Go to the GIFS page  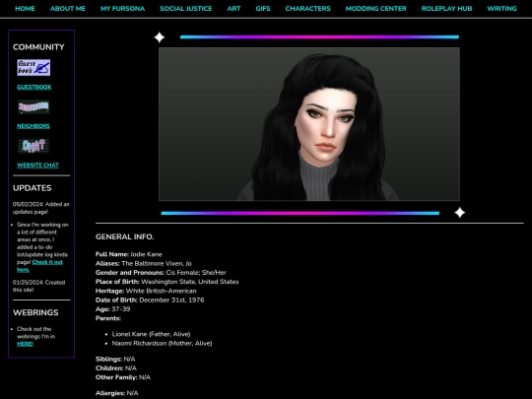click(x=263, y=9)
